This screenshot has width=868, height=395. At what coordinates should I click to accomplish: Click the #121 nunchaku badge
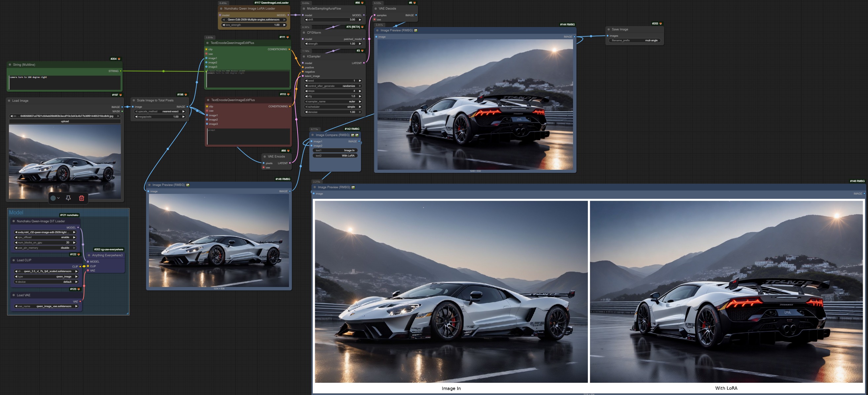pyautogui.click(x=69, y=215)
